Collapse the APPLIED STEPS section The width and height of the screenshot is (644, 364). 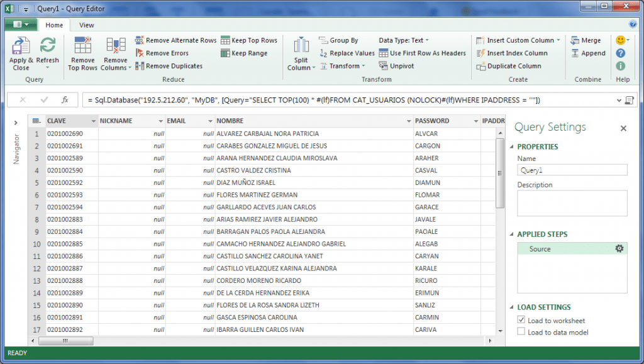click(512, 234)
